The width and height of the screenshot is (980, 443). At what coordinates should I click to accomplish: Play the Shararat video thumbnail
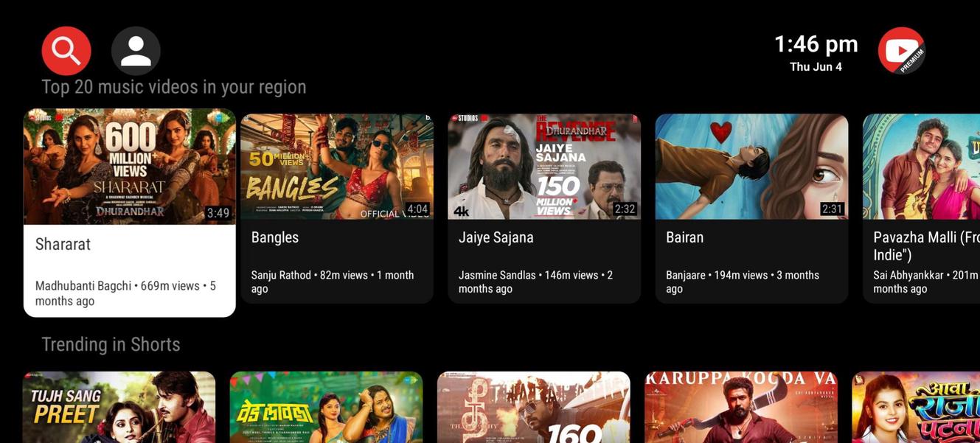tap(130, 167)
